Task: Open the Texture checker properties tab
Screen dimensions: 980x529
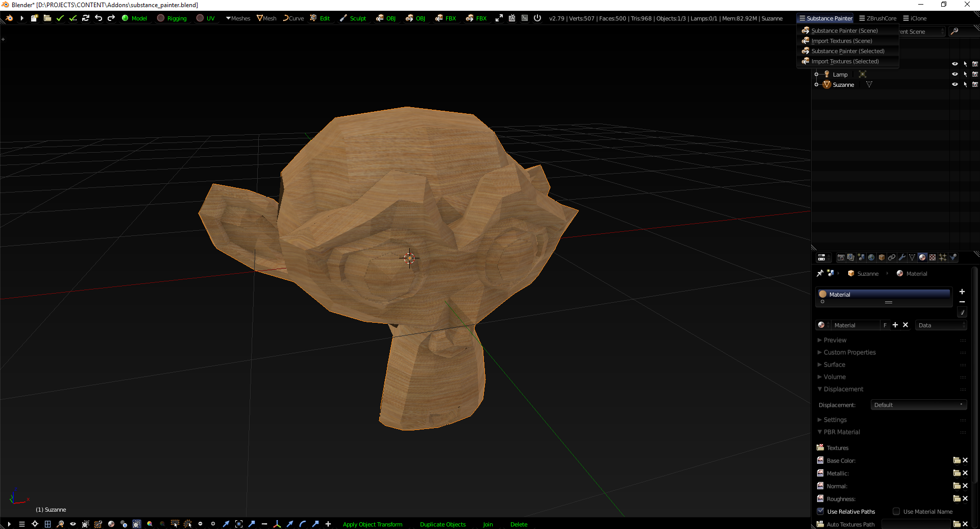Action: click(933, 257)
